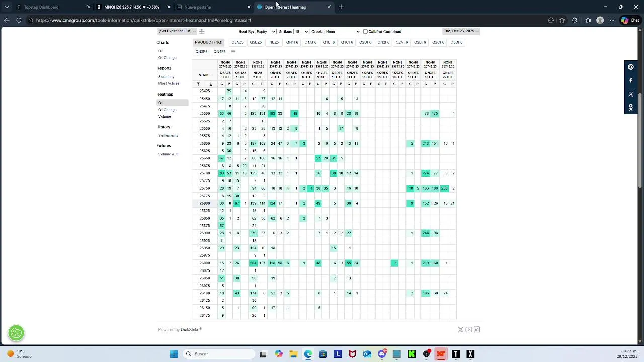Open the Greek dropdown

(343, 31)
